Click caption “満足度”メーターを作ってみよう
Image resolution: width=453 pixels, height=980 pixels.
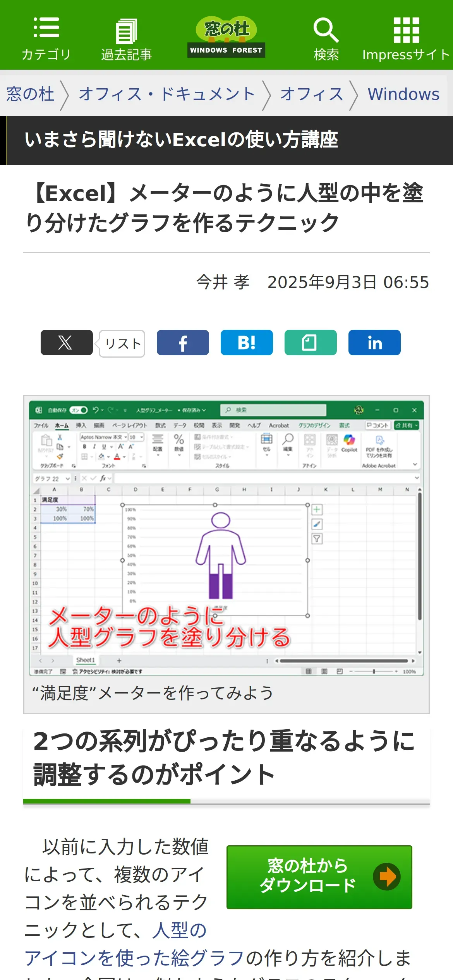153,693
